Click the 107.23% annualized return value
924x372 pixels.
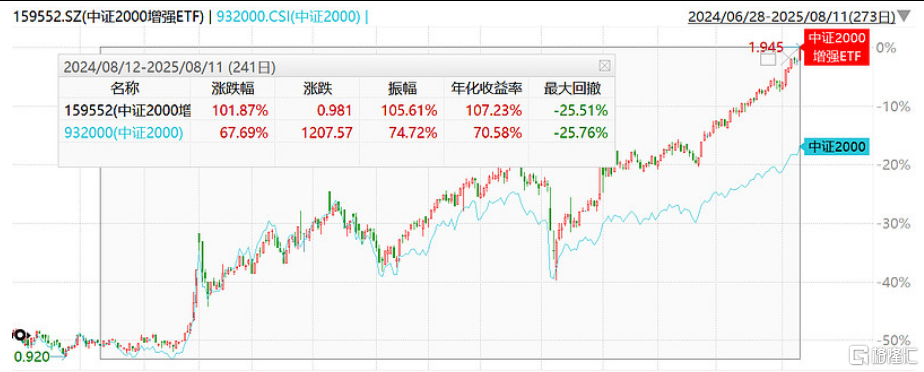point(494,111)
